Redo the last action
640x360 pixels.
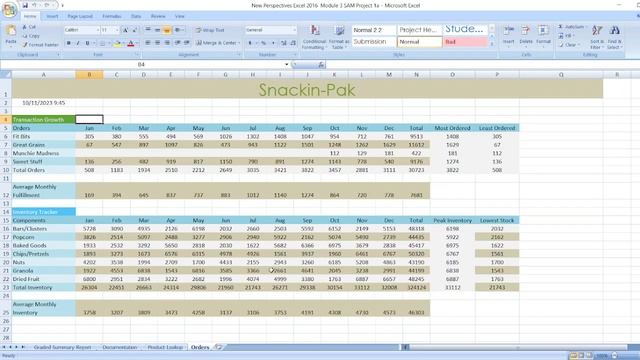(47, 5)
